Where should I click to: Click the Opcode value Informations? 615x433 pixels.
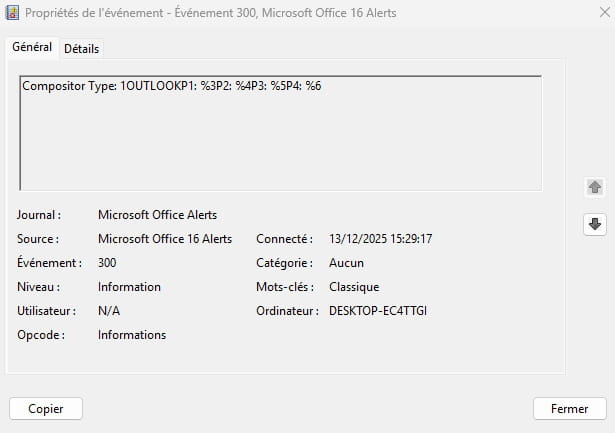(x=132, y=335)
